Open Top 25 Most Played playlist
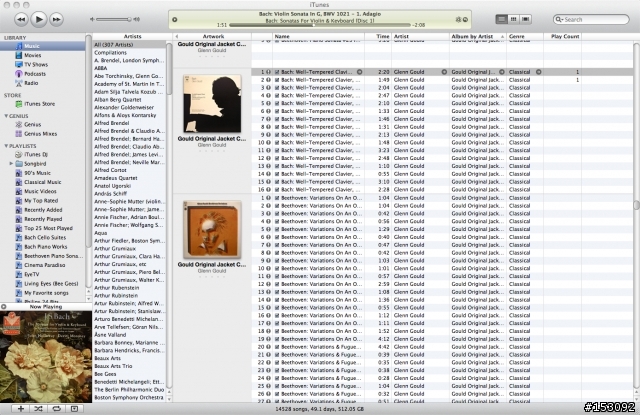The height and width of the screenshot is (415, 640). [48, 228]
